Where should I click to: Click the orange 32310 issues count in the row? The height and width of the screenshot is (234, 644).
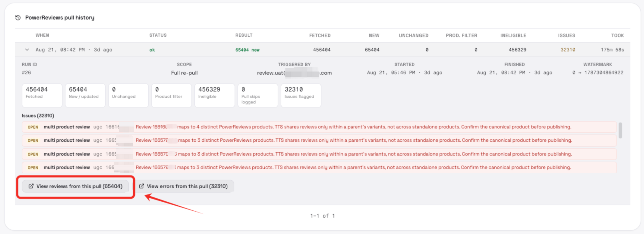tap(568, 50)
